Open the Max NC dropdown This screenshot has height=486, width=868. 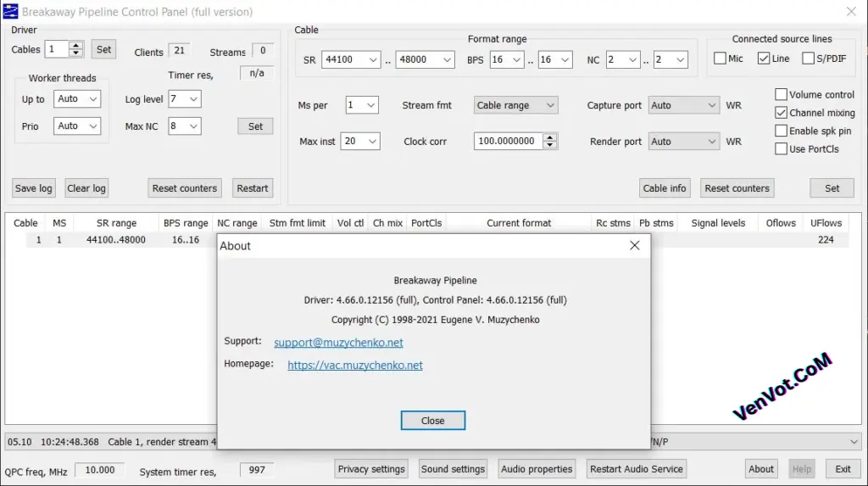point(184,126)
